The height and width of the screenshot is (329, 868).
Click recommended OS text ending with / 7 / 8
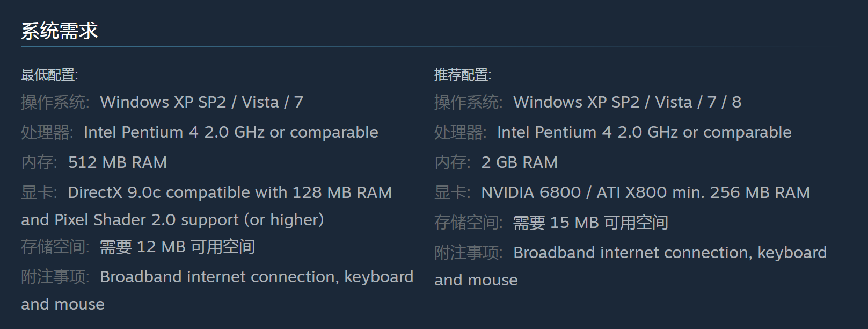point(628,102)
